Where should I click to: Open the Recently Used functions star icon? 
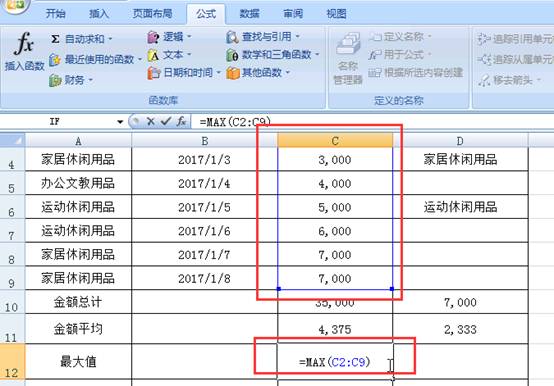55,60
